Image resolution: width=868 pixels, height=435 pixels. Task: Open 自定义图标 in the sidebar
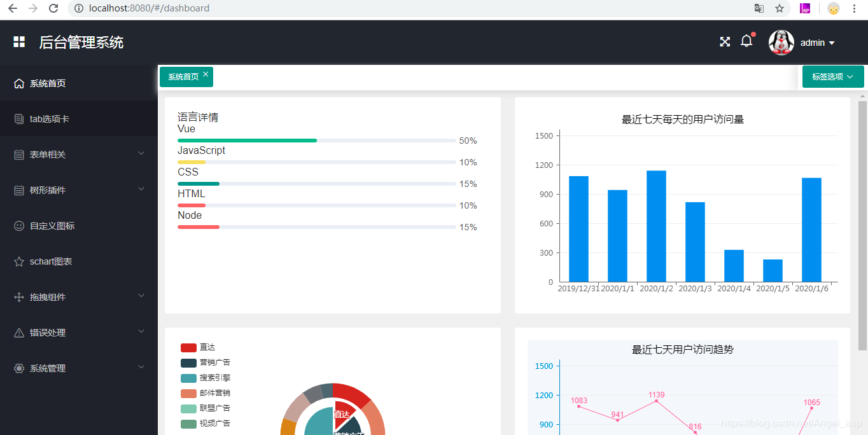79,226
